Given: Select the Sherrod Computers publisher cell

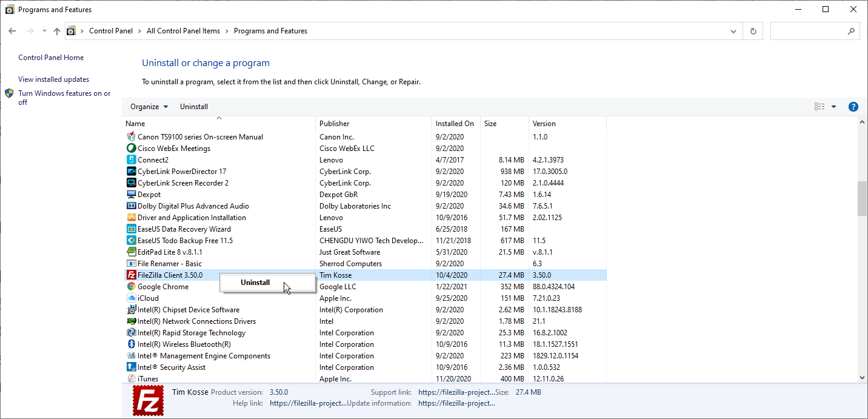Looking at the screenshot, I should pos(350,264).
